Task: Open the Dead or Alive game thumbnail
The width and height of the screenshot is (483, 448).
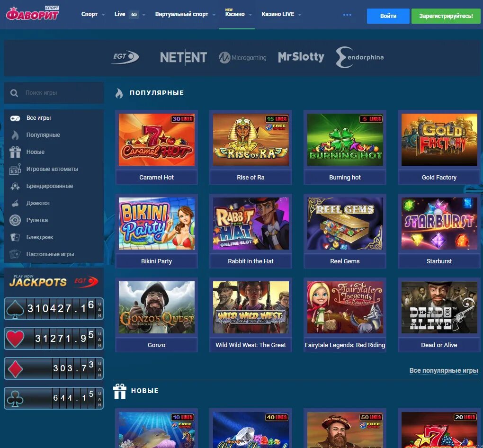Action: [x=439, y=307]
